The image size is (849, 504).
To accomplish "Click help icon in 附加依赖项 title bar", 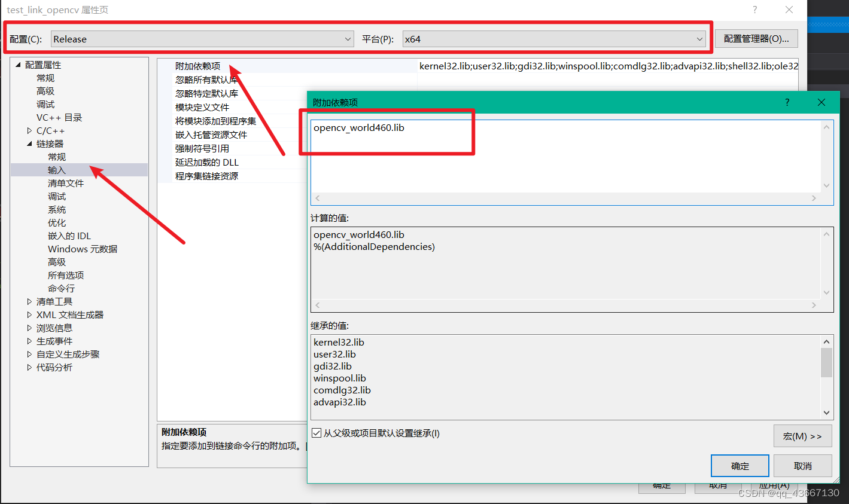I will pyautogui.click(x=787, y=102).
